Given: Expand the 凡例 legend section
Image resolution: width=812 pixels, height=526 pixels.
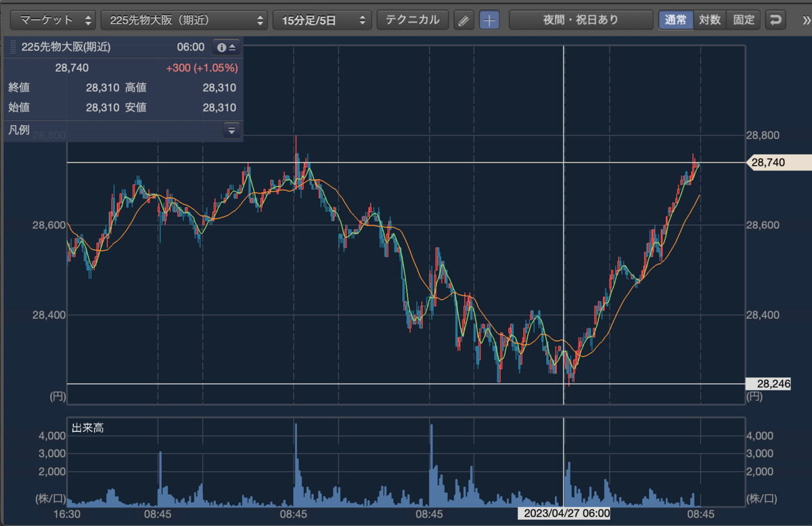Looking at the screenshot, I should [231, 131].
